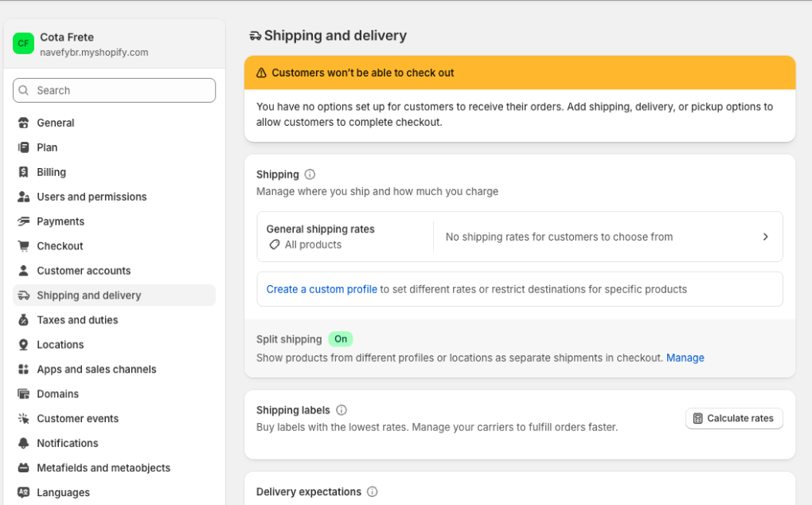The image size is (812, 505).
Task: Click the Customer events icon
Action: pyautogui.click(x=23, y=419)
